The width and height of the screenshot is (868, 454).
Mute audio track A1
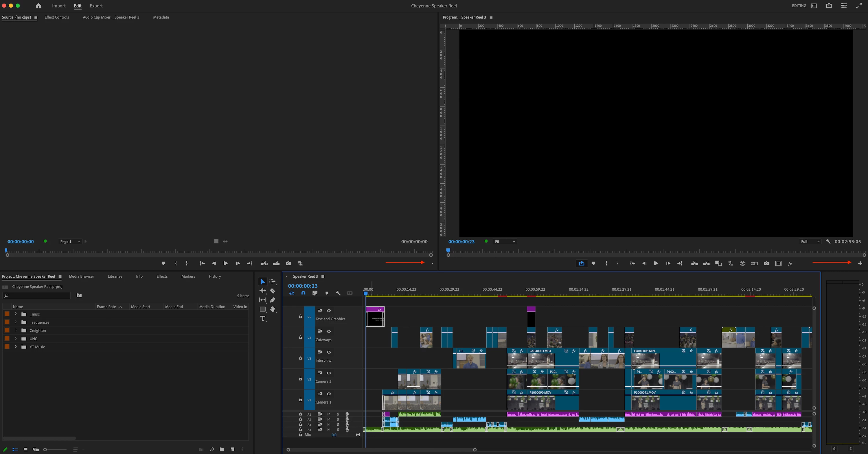coord(328,414)
